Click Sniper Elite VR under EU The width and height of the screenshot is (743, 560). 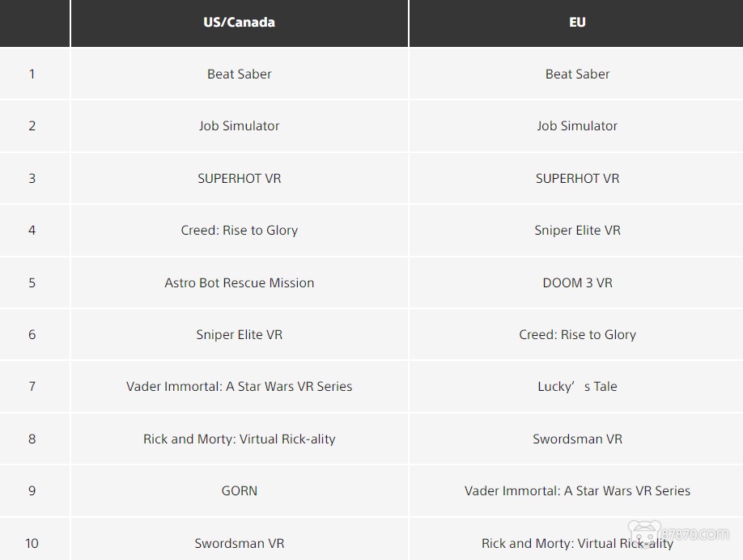[x=577, y=230]
